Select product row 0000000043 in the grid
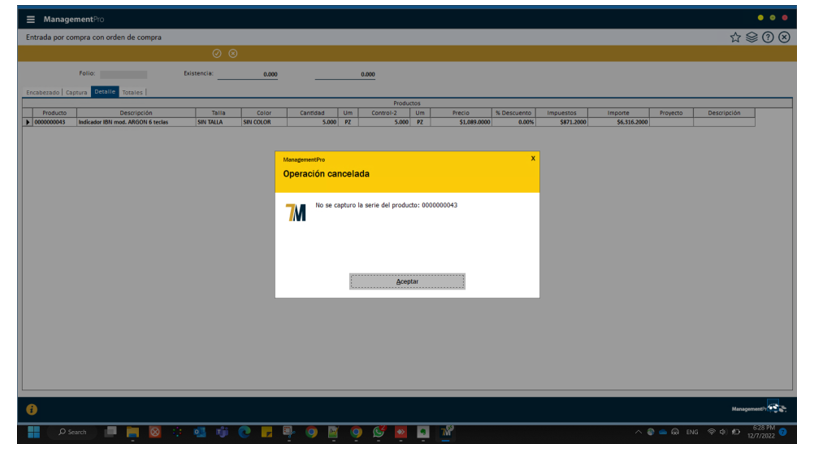This screenshot has height=464, width=820. point(55,122)
